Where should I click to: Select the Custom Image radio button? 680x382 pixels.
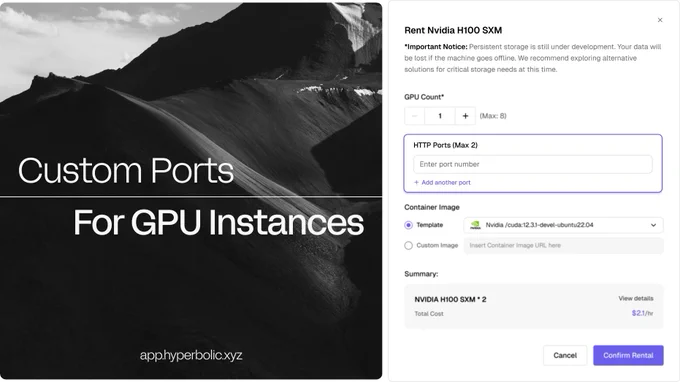click(x=409, y=245)
